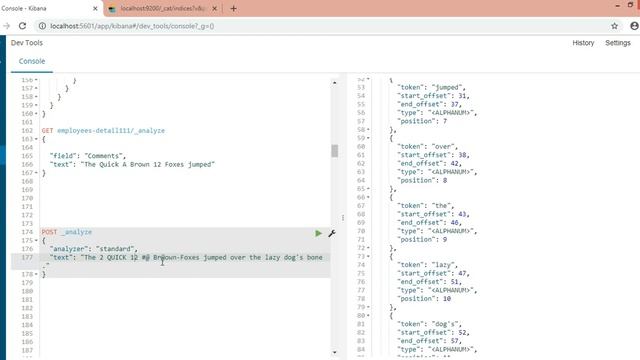The image size is (640, 360).
Task: Toggle fold marker at editor line 160
Action: tap(36, 114)
